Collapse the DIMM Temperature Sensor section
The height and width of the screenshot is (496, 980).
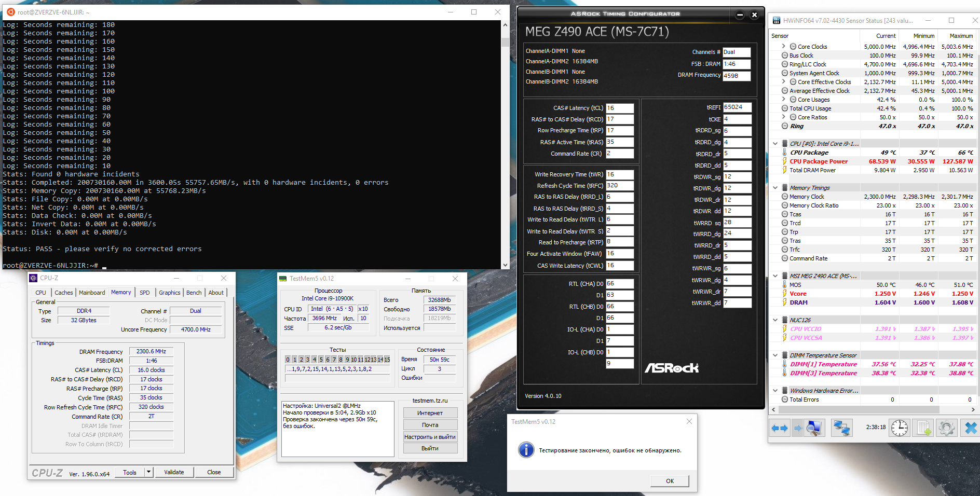[775, 355]
